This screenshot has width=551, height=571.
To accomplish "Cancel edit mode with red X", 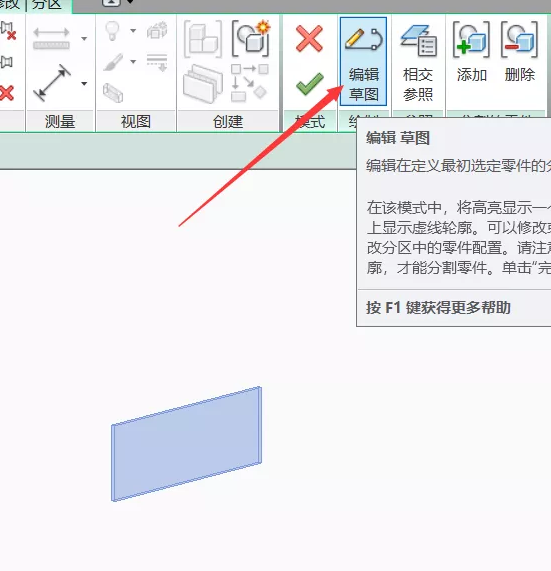I will tap(309, 38).
